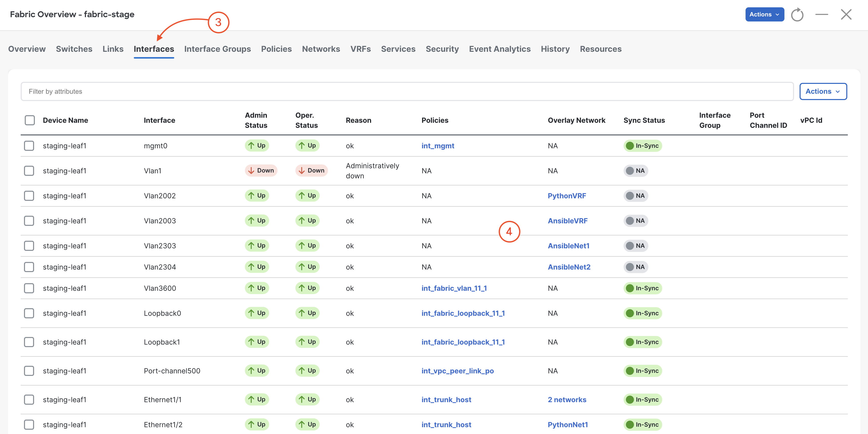Switch to the Links tab
868x434 pixels.
click(113, 49)
